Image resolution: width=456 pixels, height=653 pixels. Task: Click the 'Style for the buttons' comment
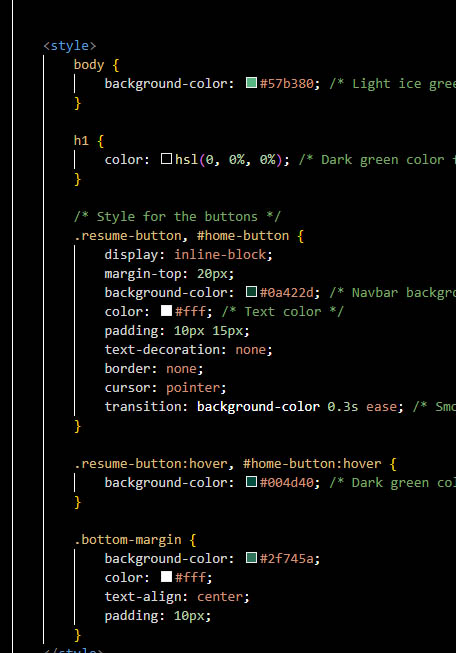[177, 217]
